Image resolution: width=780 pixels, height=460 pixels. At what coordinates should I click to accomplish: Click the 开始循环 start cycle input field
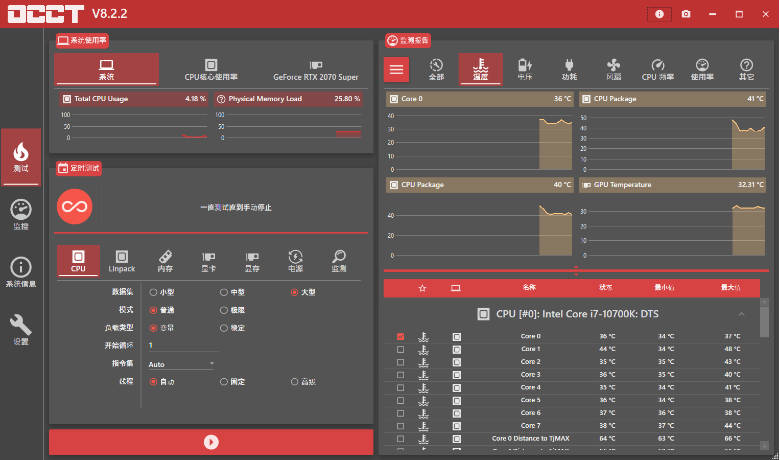(x=180, y=346)
